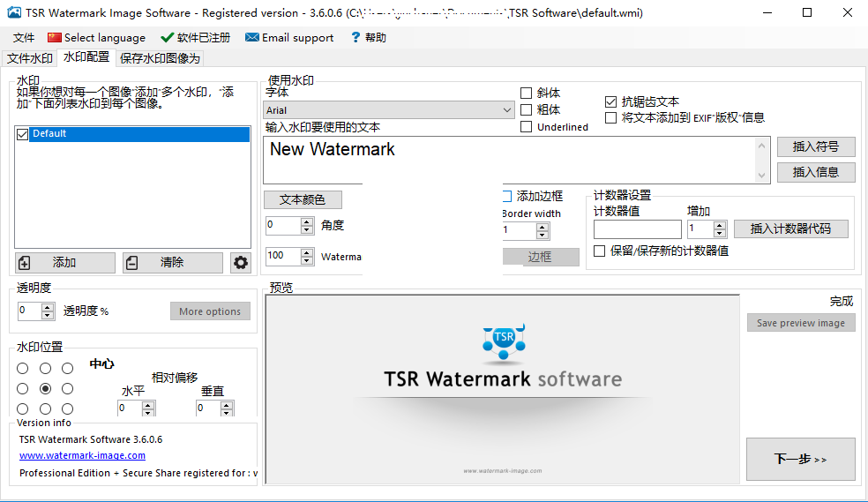Decrease the Border width value

tap(542, 235)
